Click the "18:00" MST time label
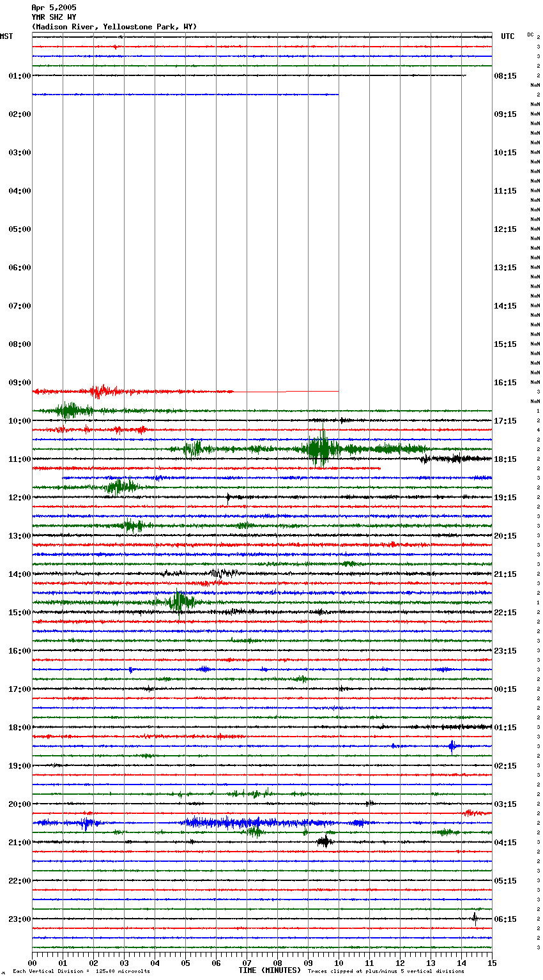Image resolution: width=543 pixels, height=980 pixels. coord(20,728)
